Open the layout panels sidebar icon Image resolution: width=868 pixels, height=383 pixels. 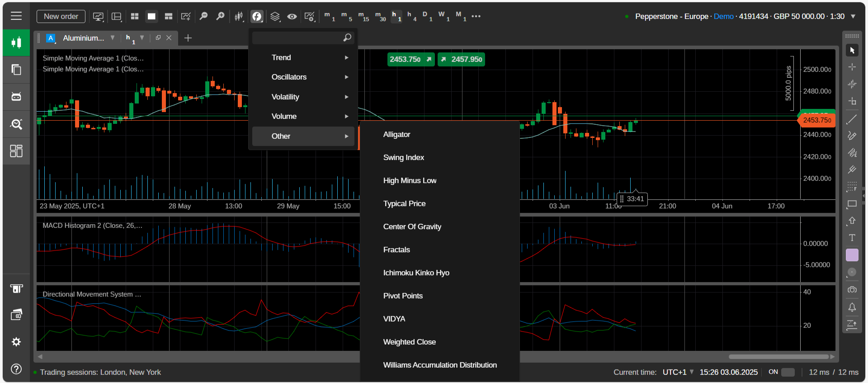coord(16,151)
